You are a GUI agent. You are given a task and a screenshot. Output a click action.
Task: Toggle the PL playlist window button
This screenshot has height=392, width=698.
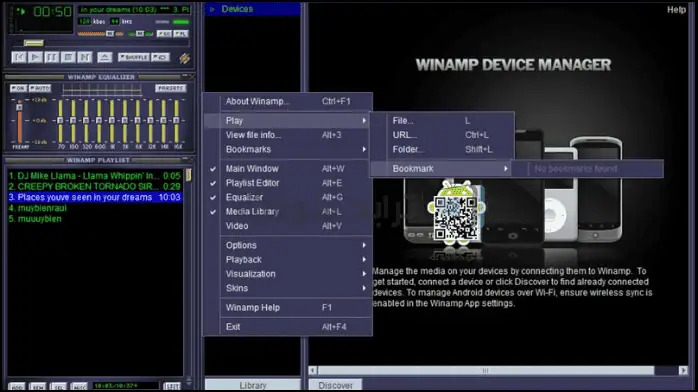(181, 34)
